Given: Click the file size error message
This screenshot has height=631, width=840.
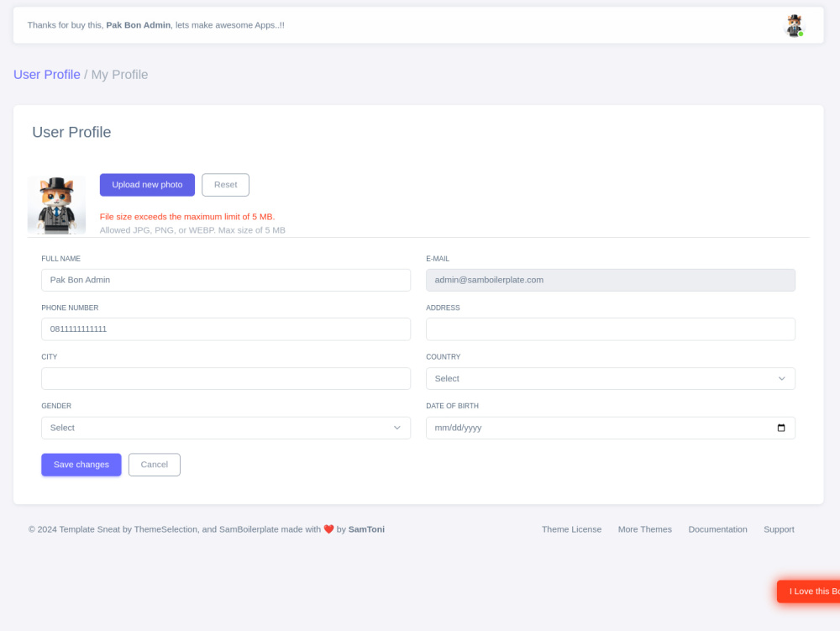Looking at the screenshot, I should coord(187,217).
